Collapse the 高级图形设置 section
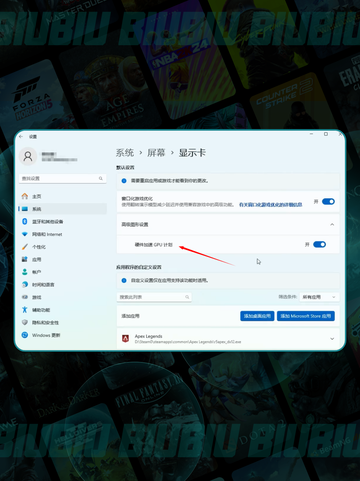The image size is (360, 481). [x=332, y=225]
